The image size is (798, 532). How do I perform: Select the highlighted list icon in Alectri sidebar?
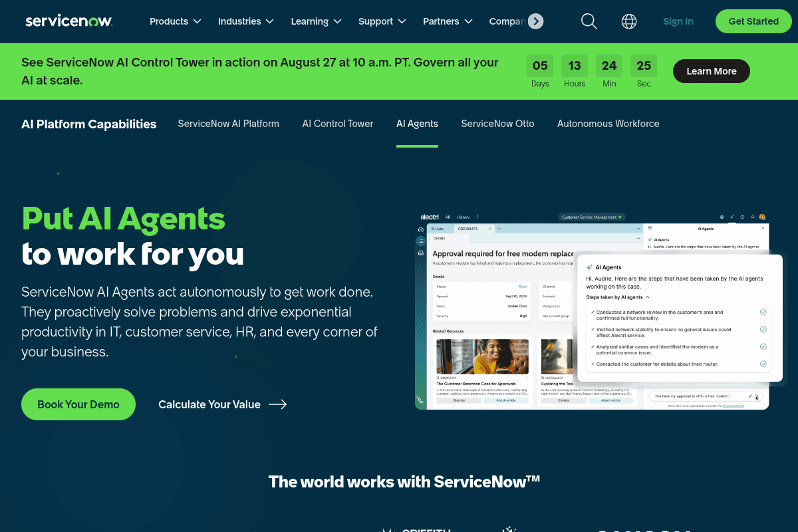pos(421,241)
